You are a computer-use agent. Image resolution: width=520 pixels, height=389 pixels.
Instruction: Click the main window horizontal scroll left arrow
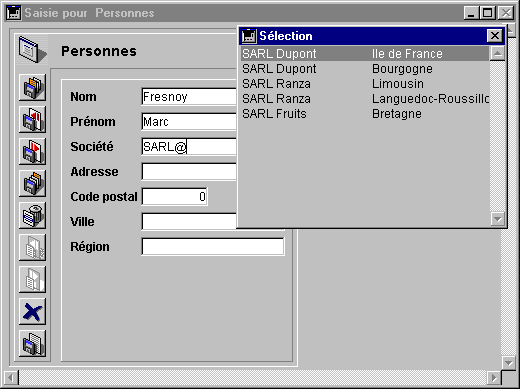pos(11,378)
